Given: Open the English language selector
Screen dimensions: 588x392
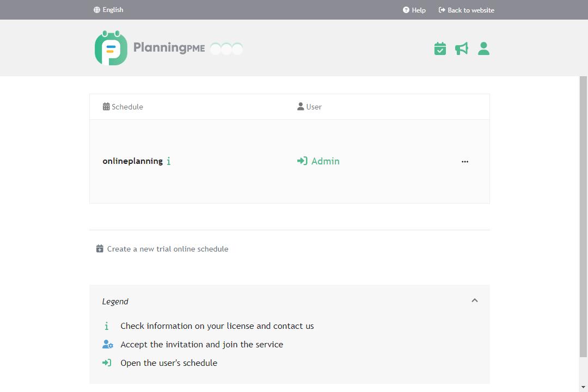Looking at the screenshot, I should [108, 10].
